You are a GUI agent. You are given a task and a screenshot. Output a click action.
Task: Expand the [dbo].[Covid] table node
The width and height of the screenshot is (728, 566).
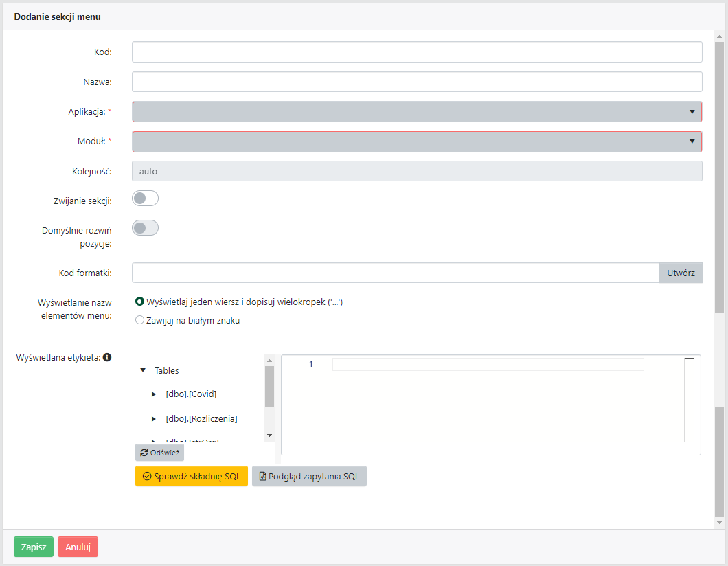coord(154,394)
